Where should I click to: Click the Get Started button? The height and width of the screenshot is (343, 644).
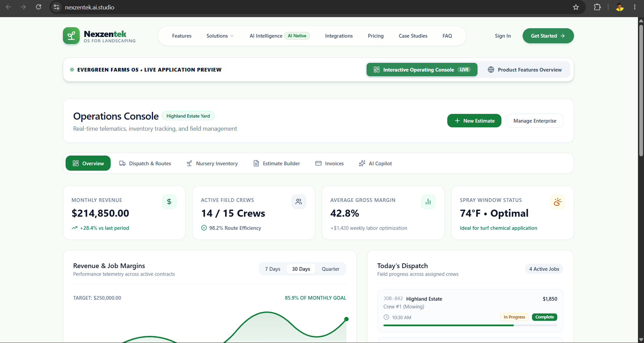pos(548,36)
